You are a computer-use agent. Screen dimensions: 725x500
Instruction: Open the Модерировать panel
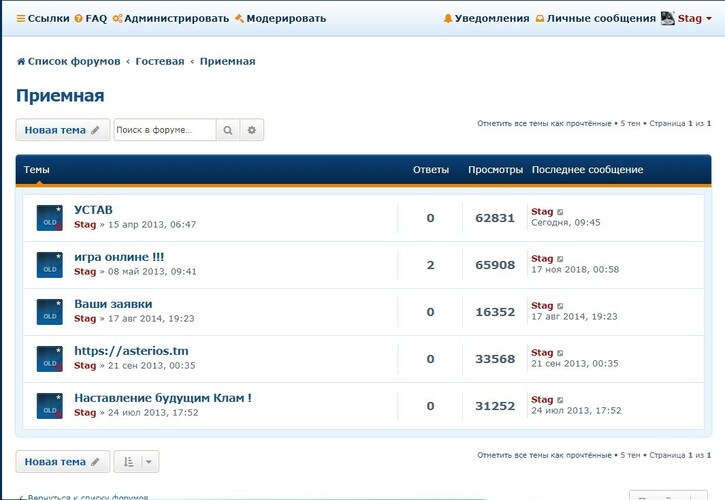click(280, 18)
